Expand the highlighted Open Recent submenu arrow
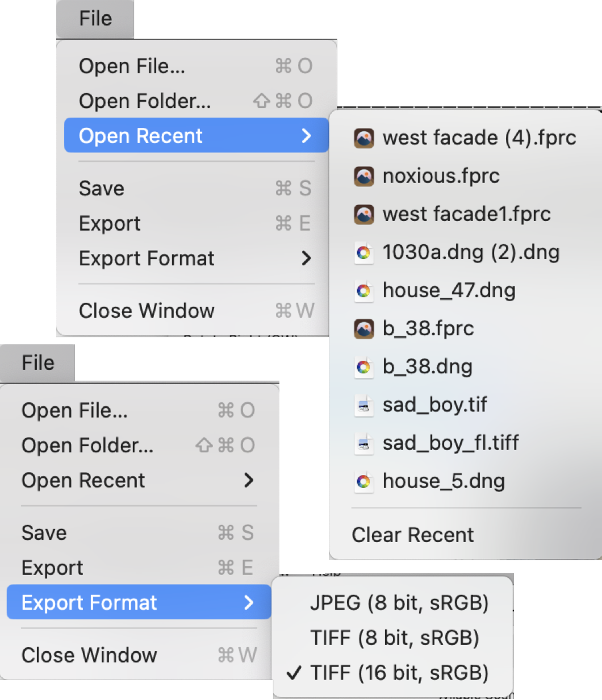The image size is (602, 700). [307, 136]
